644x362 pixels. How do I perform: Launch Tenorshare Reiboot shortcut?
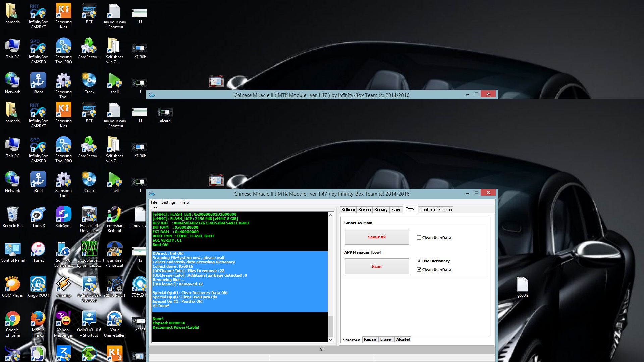(114, 220)
